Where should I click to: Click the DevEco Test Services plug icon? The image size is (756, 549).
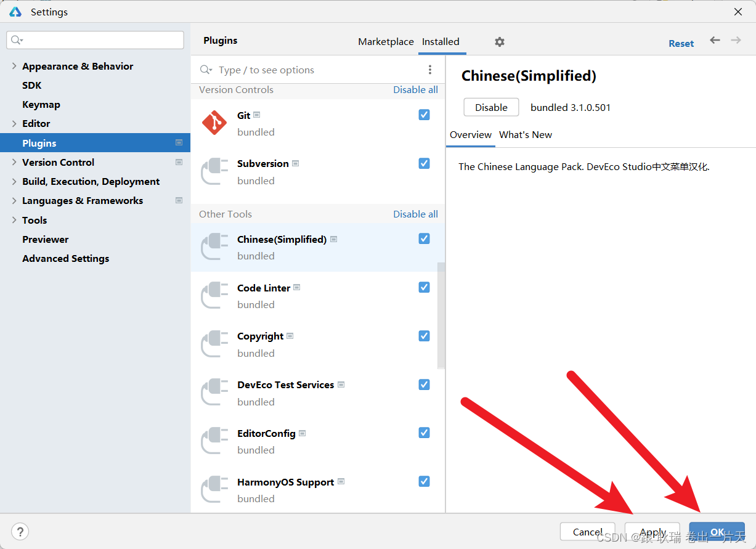[x=214, y=392]
